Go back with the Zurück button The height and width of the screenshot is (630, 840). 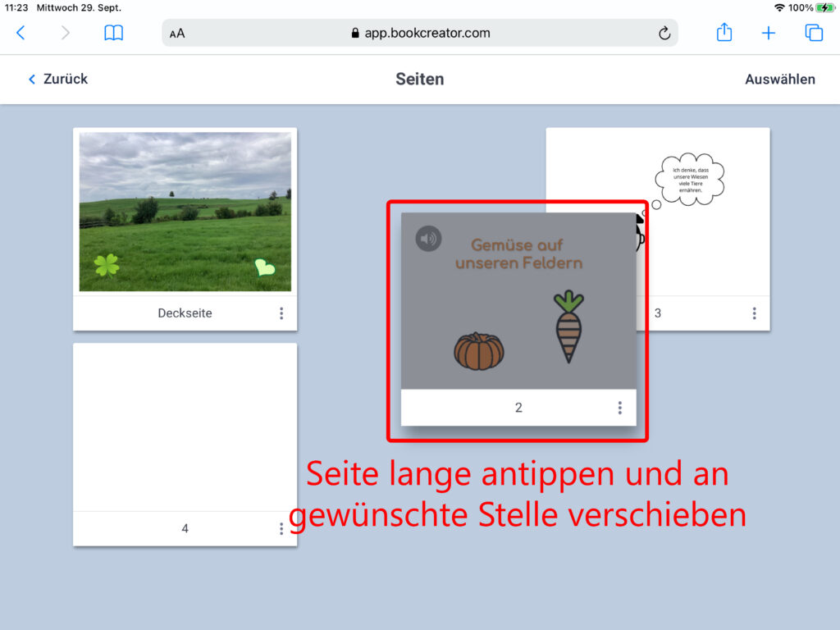point(58,80)
